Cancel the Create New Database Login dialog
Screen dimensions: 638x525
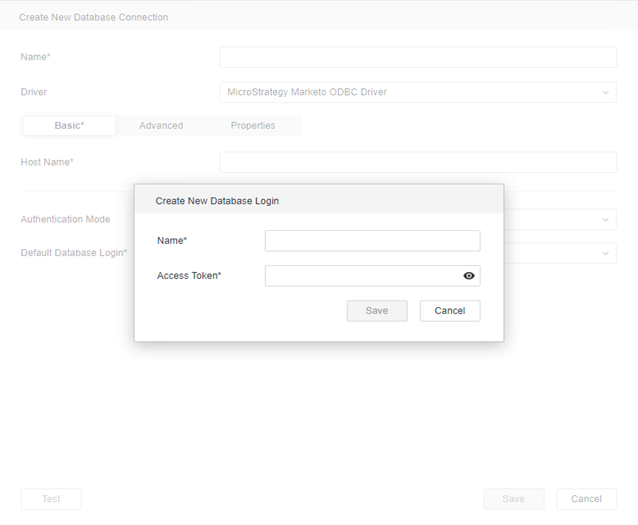pyautogui.click(x=450, y=311)
